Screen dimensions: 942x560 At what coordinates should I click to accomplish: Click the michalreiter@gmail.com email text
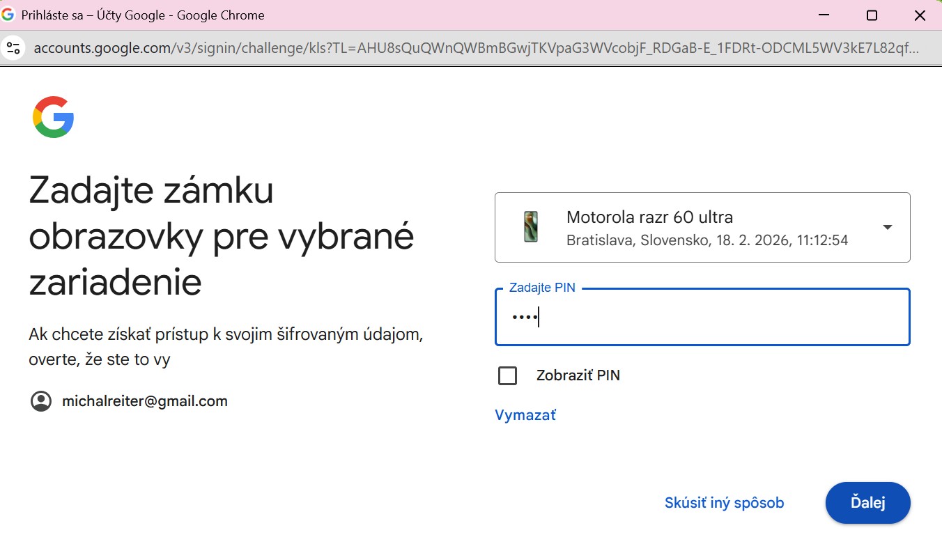pos(145,401)
